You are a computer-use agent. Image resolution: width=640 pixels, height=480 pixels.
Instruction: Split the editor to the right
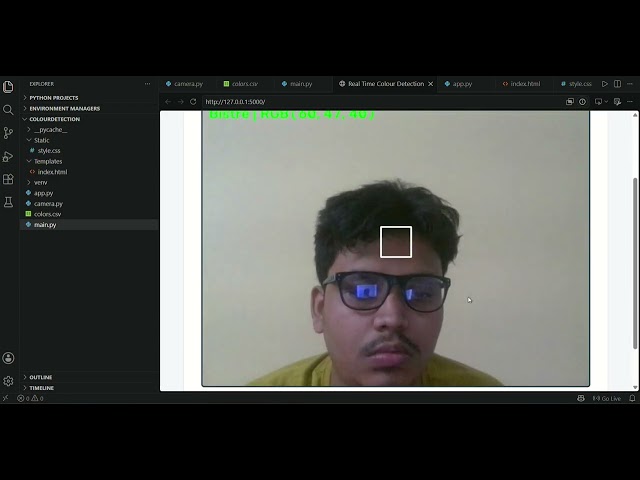[x=618, y=84]
